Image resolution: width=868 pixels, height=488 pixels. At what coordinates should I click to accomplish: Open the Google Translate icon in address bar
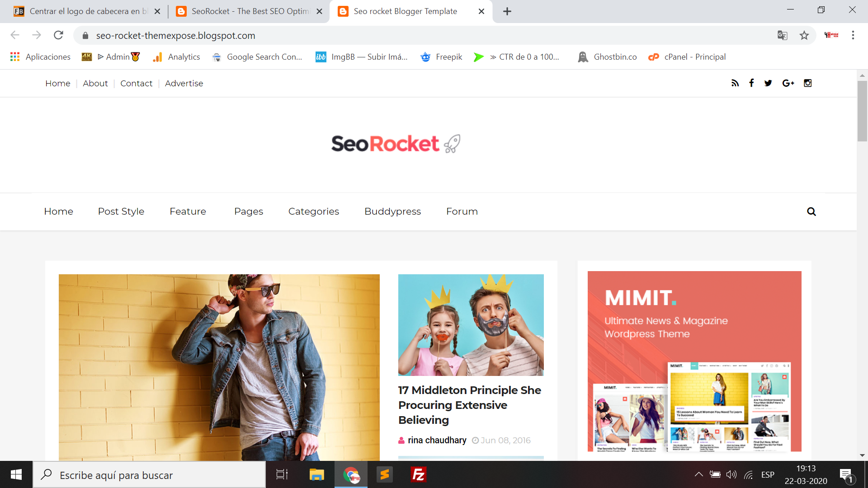click(x=783, y=35)
